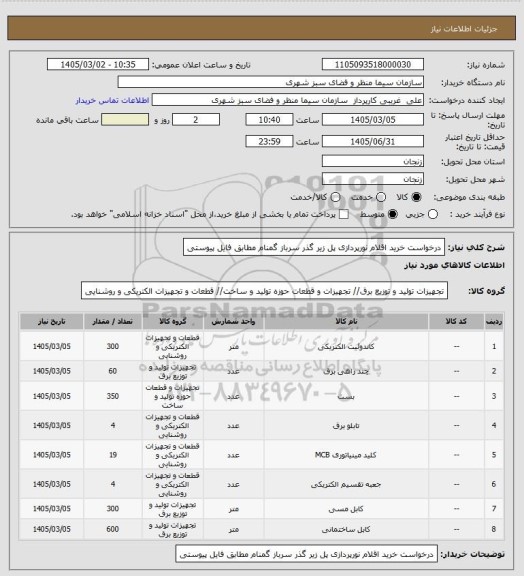The image size is (524, 576).
Task: Click the remaining days field showing 2
Action: (x=196, y=120)
